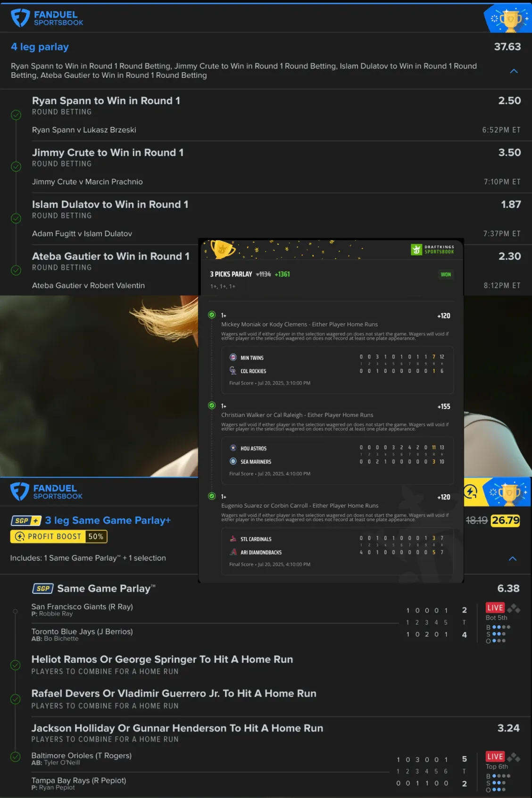Click the HOU Astros team logo
Viewport: 532px width, 798px height.
[x=233, y=448]
